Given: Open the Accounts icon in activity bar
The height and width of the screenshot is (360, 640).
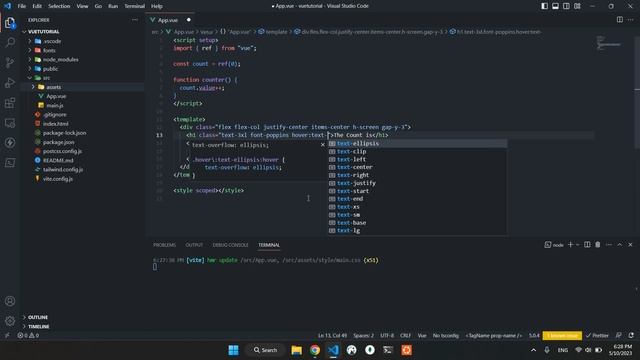Looking at the screenshot, I should click(10, 301).
